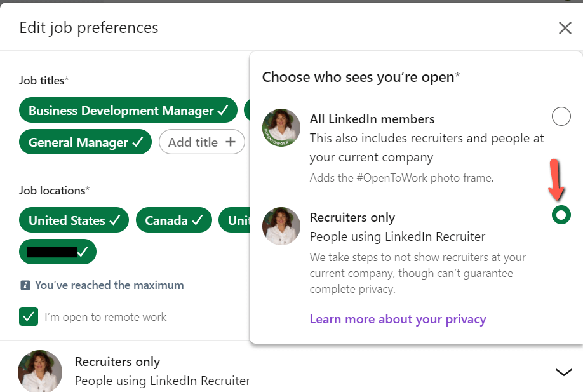Expand the visibility dropdown chevron at bottom
Viewport: 583px width, 392px height.
[564, 372]
